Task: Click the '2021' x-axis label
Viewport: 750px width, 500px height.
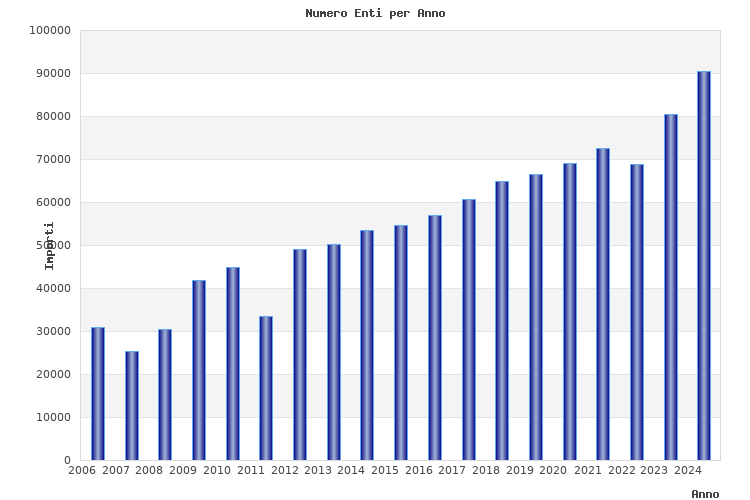Action: coord(588,470)
